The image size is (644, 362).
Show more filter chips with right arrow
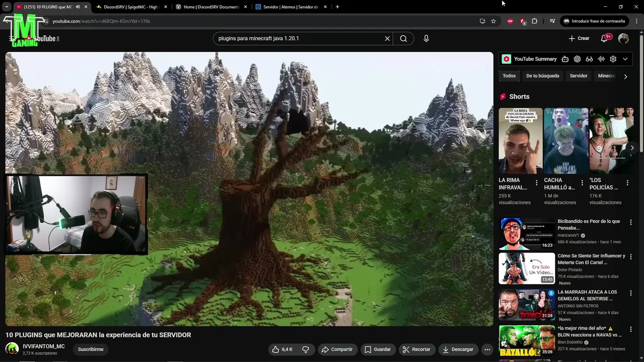625,76
